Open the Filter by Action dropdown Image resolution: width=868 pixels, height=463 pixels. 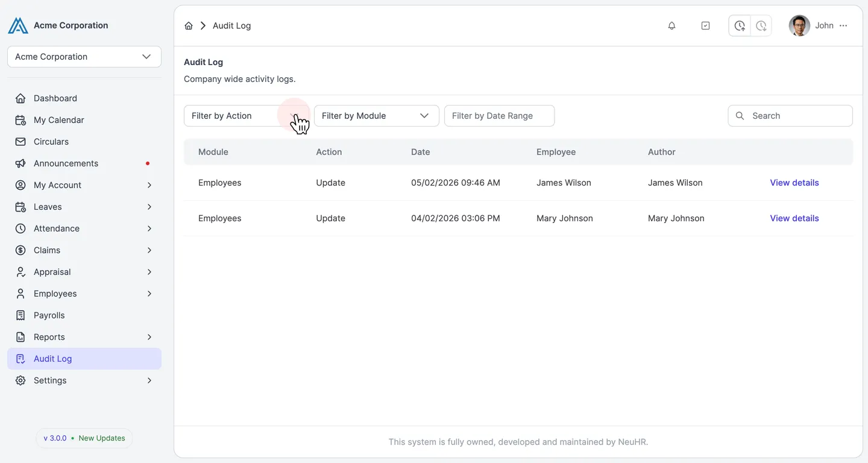click(247, 116)
